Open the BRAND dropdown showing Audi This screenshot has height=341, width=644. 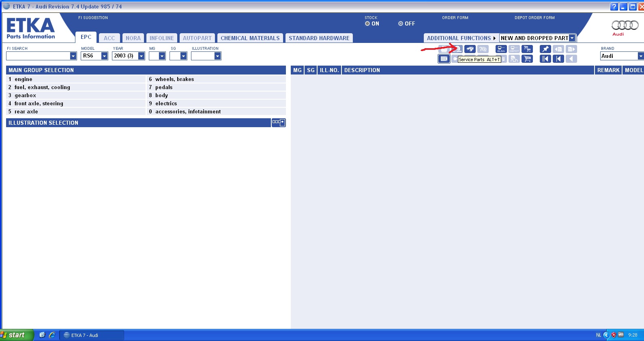[640, 56]
